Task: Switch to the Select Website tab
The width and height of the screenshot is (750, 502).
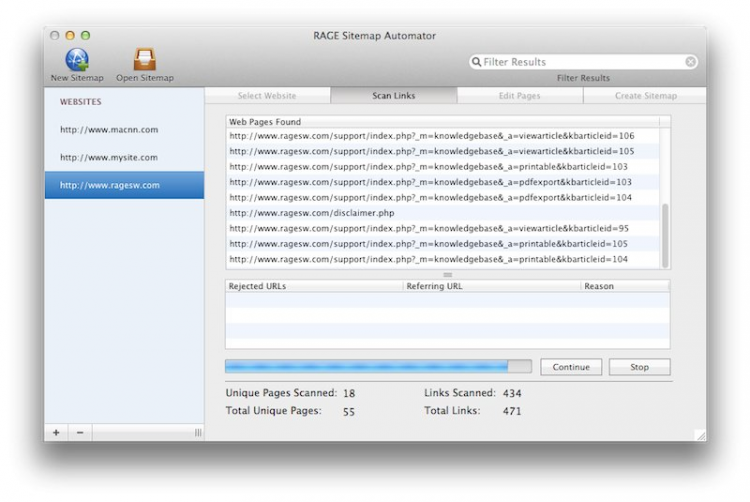Action: tap(267, 96)
